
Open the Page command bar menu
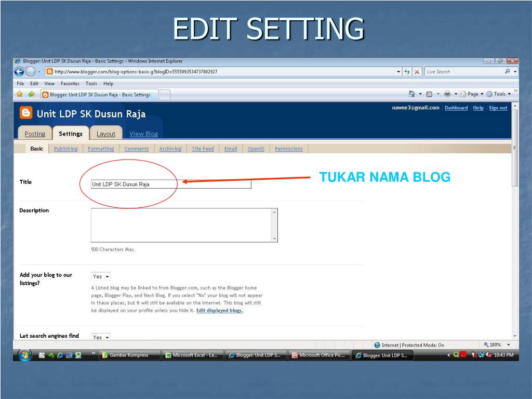472,94
